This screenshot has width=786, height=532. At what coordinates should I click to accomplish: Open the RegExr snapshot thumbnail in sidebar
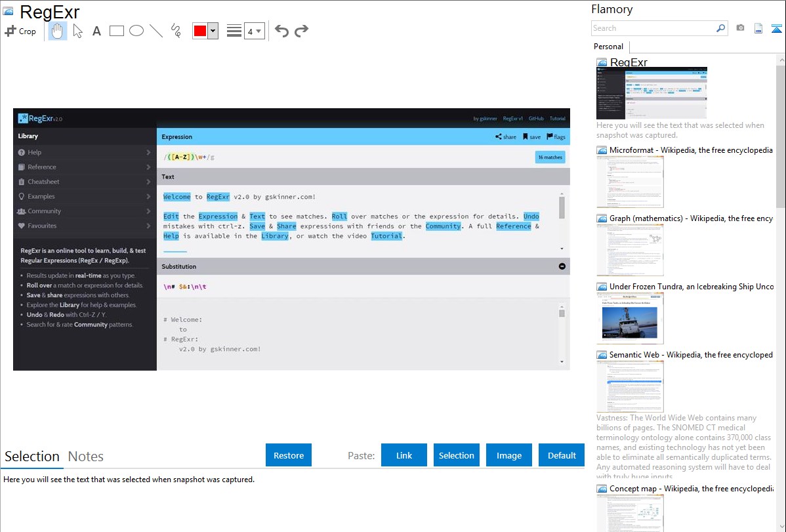click(x=652, y=93)
